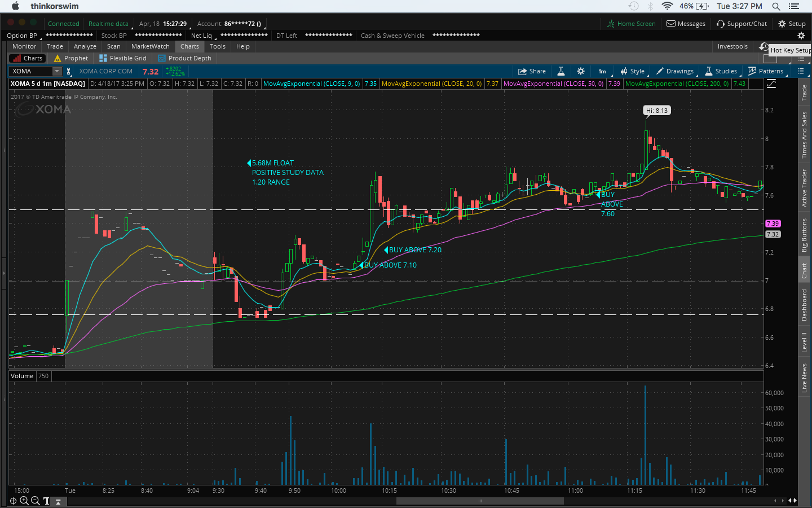Open Messages in the top bar

pos(686,24)
